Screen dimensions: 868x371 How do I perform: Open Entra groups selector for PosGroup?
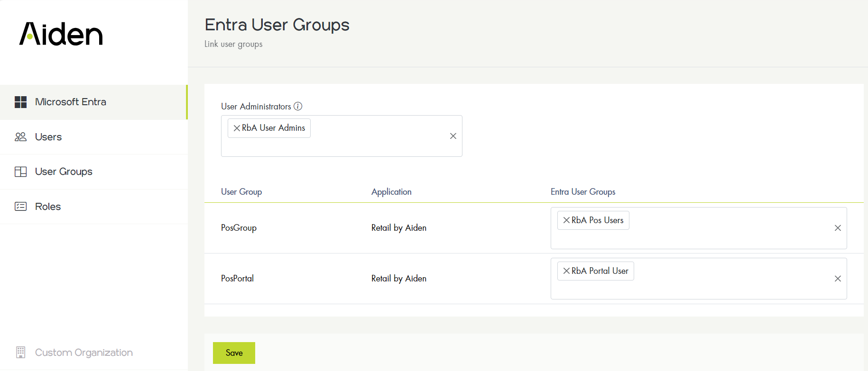coord(699,228)
